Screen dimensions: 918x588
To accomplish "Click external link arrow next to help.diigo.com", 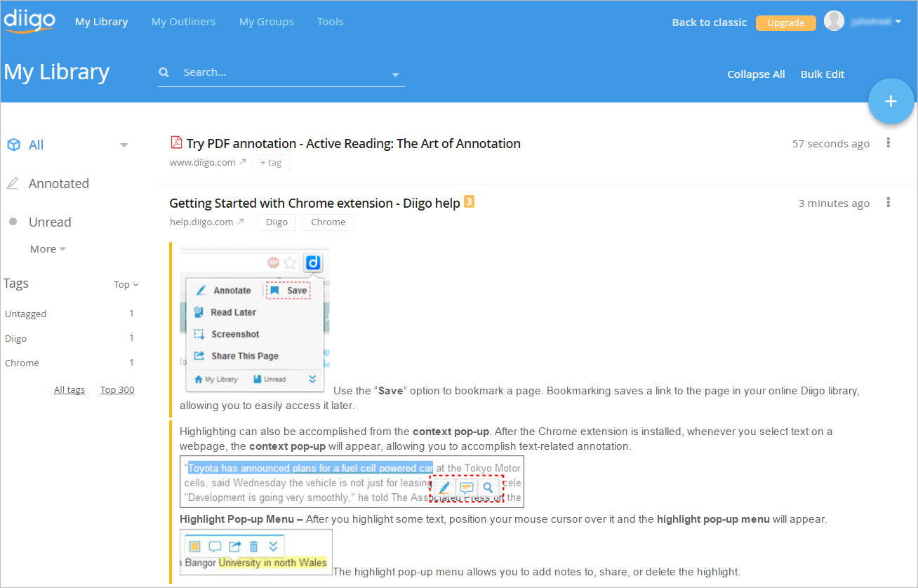I will coord(240,222).
